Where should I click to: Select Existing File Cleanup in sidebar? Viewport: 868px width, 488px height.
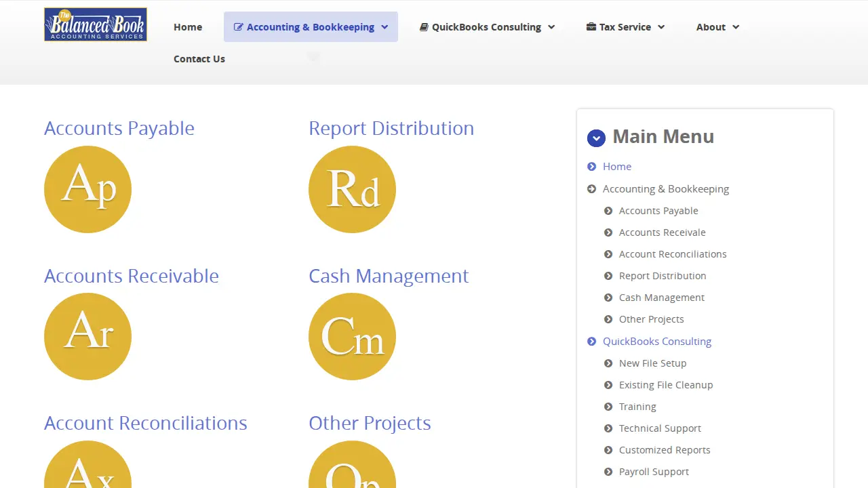point(666,385)
